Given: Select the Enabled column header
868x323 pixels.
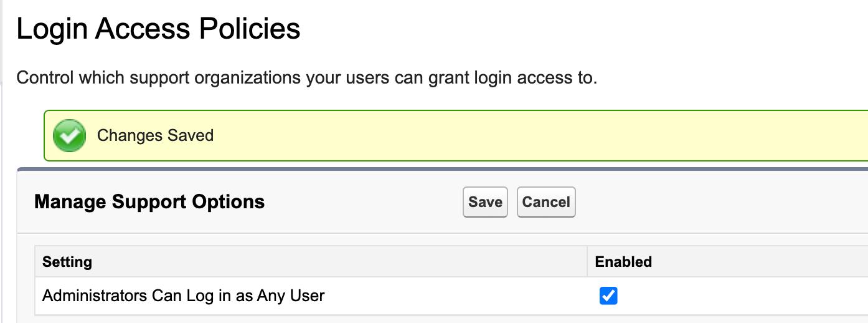Looking at the screenshot, I should point(623,262).
